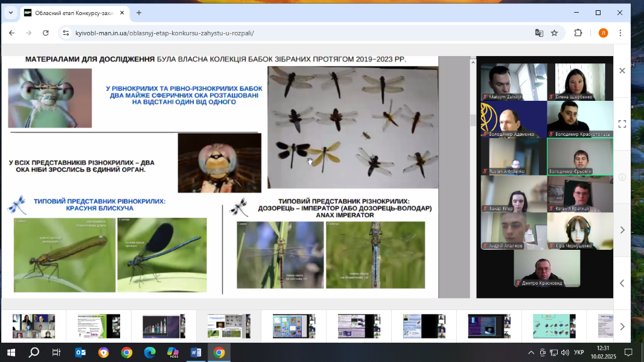Viewport: 644px width, 362px height.
Task: Close the image lightbox viewer
Action: [x=622, y=71]
